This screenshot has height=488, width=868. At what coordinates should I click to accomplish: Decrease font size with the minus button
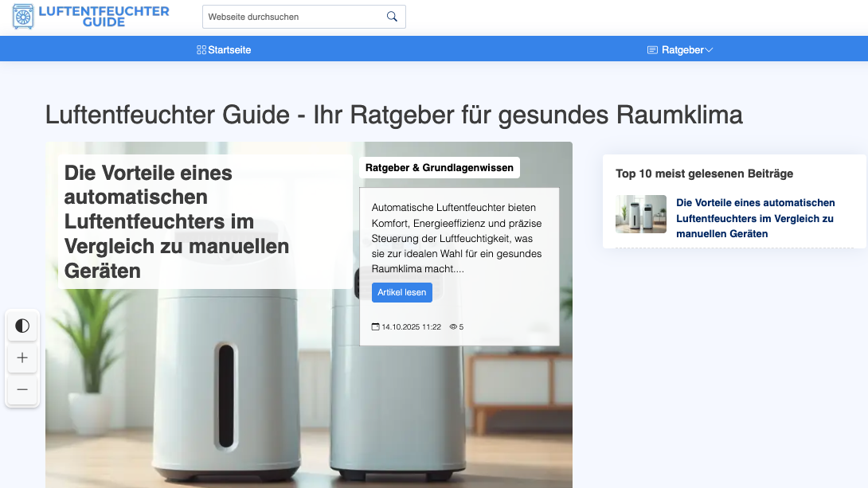point(22,389)
